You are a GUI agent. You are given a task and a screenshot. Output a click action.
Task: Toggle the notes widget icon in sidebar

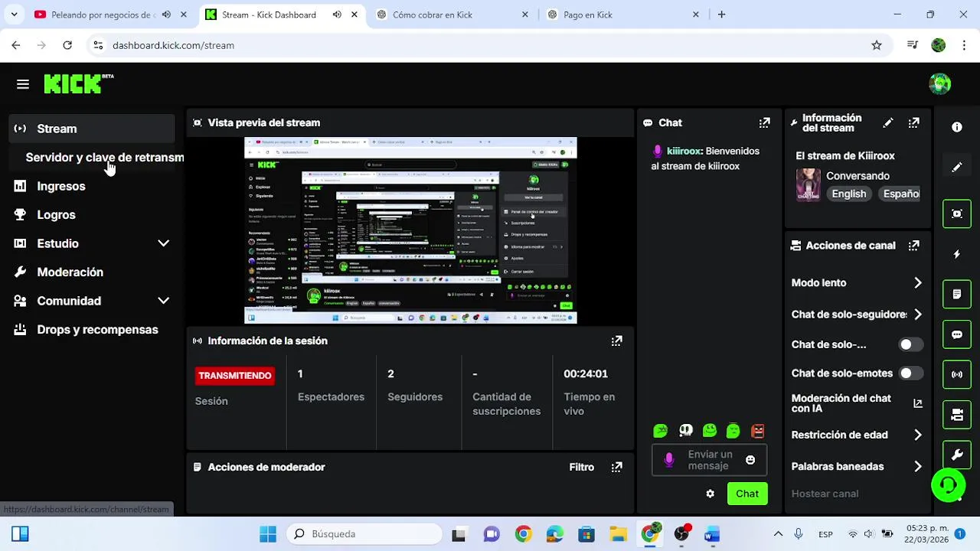pyautogui.click(x=957, y=294)
